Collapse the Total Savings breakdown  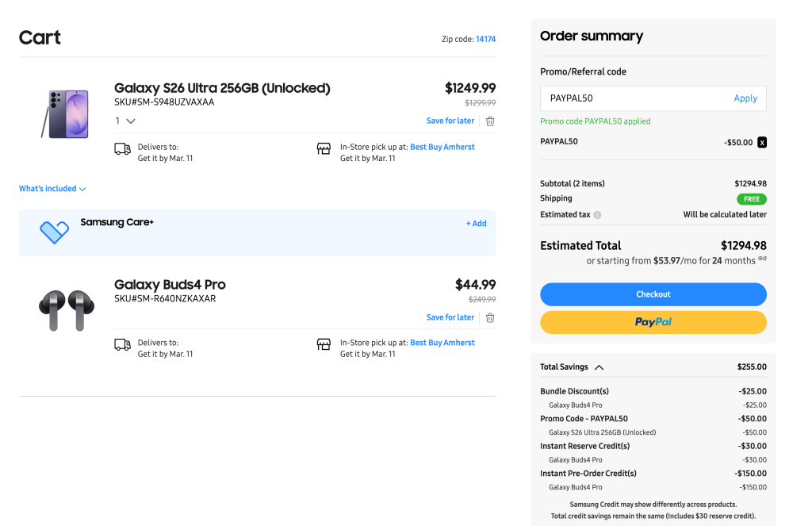tap(599, 367)
